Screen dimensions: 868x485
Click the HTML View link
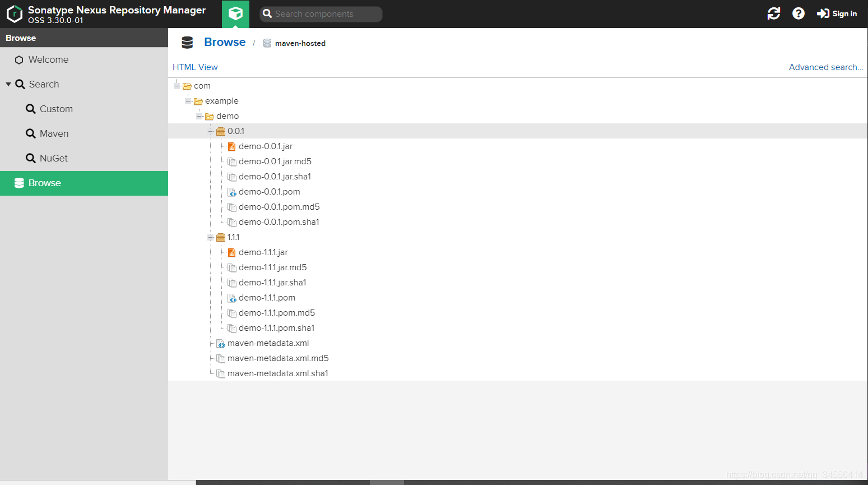tap(195, 67)
